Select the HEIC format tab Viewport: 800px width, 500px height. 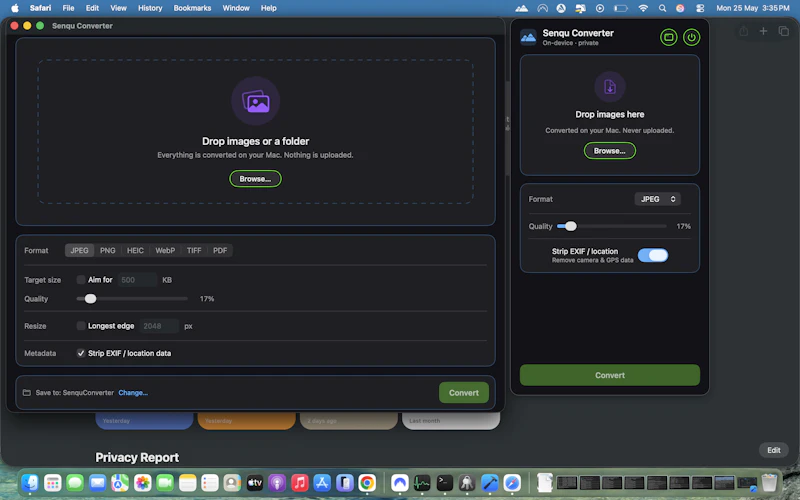coord(135,251)
